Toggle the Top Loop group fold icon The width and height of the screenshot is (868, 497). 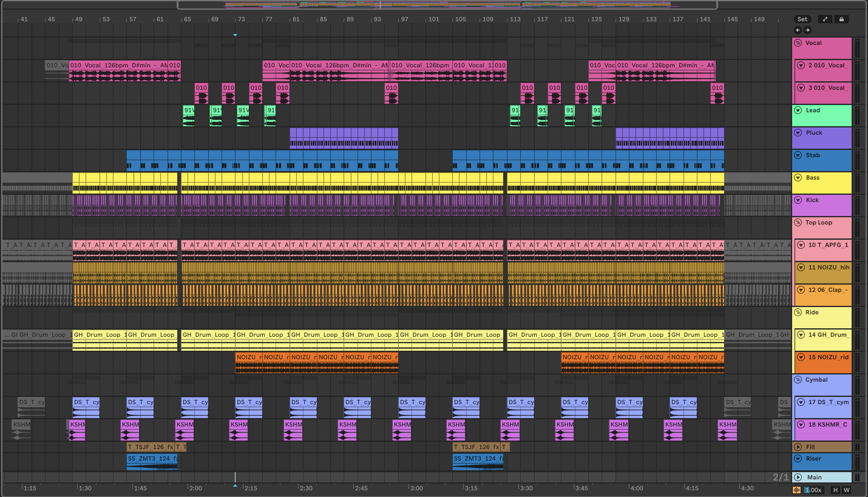pos(798,223)
